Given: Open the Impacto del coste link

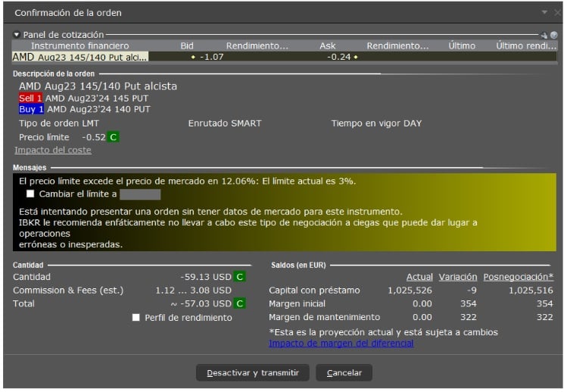Looking at the screenshot, I should tap(53, 150).
